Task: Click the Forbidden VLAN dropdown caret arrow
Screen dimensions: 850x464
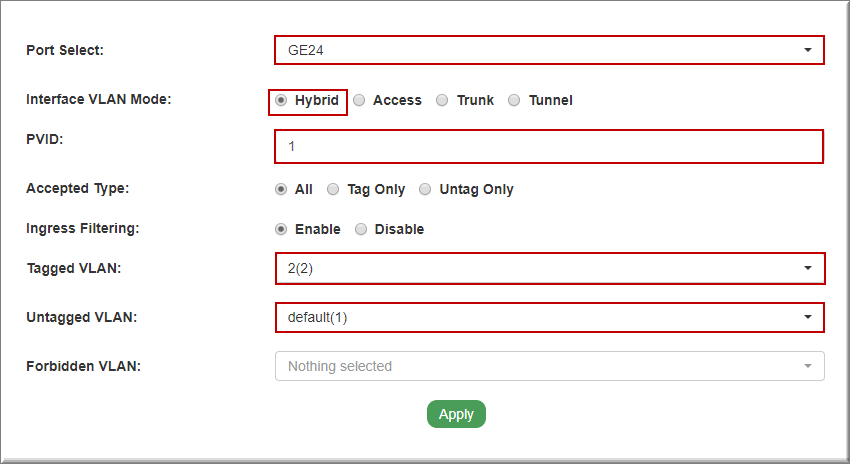Action: [x=807, y=367]
